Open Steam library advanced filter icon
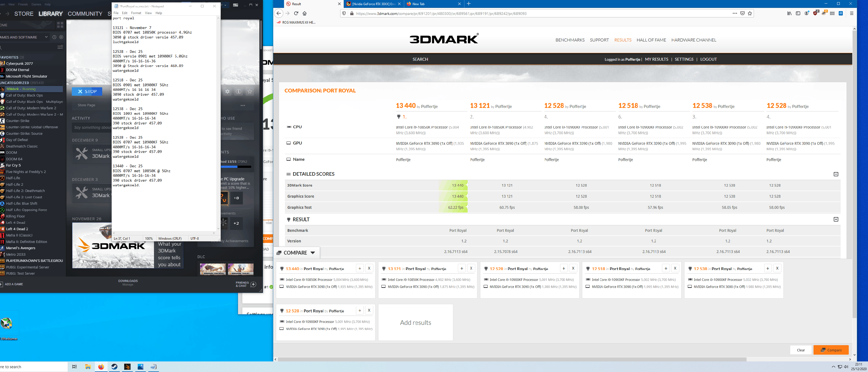 tap(60, 47)
